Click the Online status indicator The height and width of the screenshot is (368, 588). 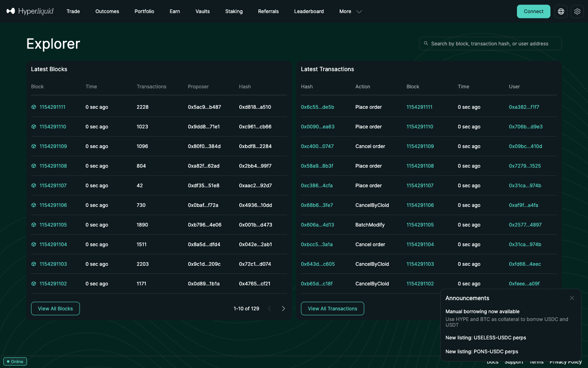[15, 361]
